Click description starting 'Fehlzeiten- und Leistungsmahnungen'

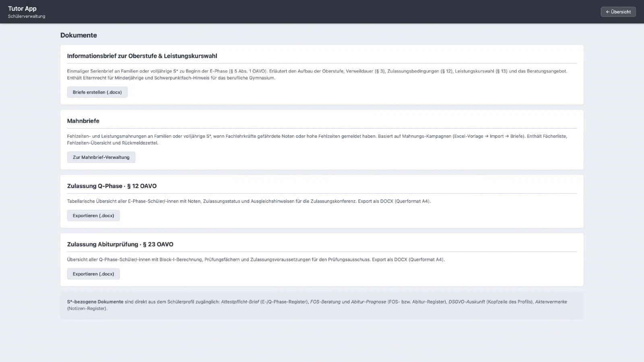(x=322, y=140)
